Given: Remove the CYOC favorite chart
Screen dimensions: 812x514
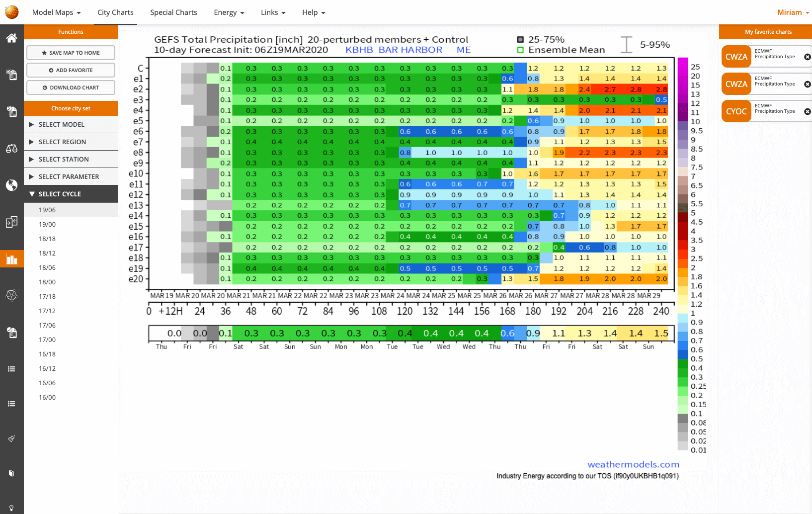Looking at the screenshot, I should click(807, 111).
